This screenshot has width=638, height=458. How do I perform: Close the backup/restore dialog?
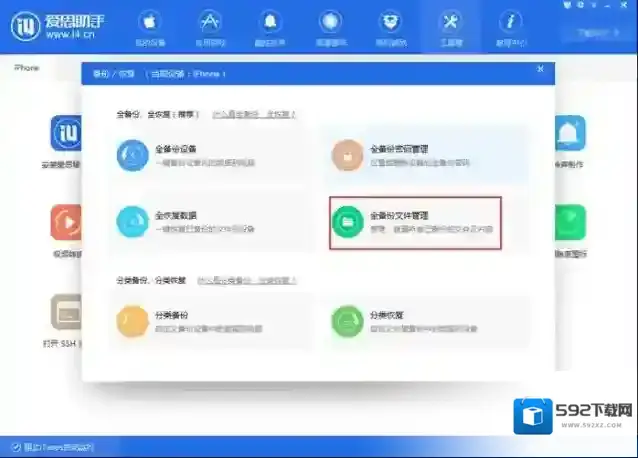tap(540, 69)
